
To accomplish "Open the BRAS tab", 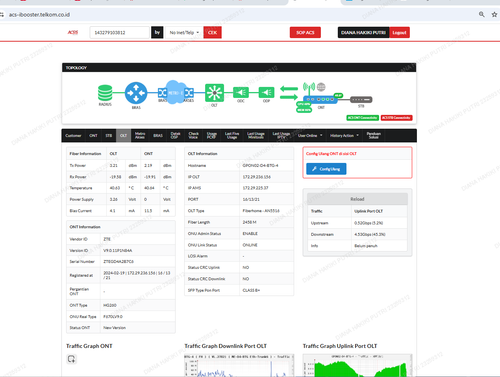I will 158,136.
